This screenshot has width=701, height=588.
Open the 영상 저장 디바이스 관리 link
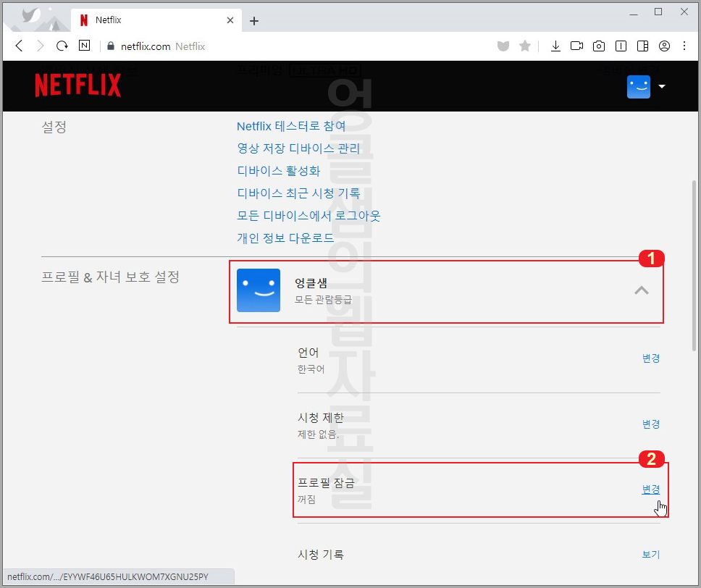pos(298,148)
